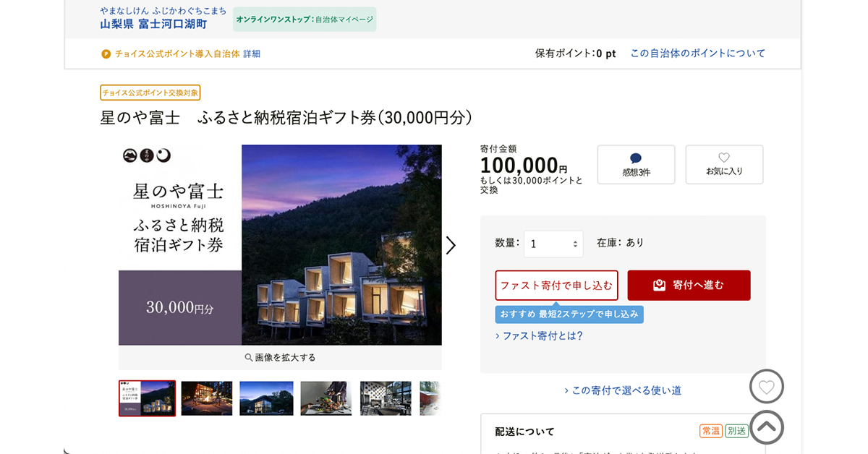Screen dimensions: 868x454
Task: Click the product title 星のや富士 ふるさと納税宿泊ギフト券
Action: click(286, 117)
